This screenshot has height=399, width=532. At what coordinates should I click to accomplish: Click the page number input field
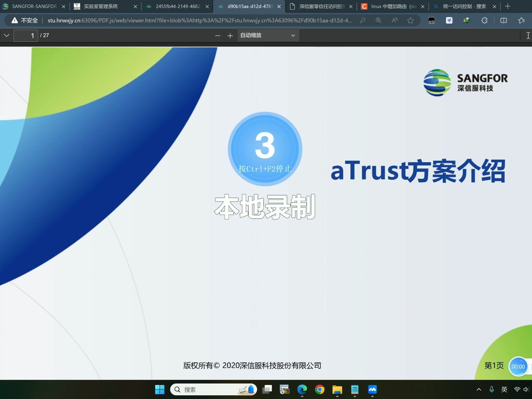[x=25, y=35]
